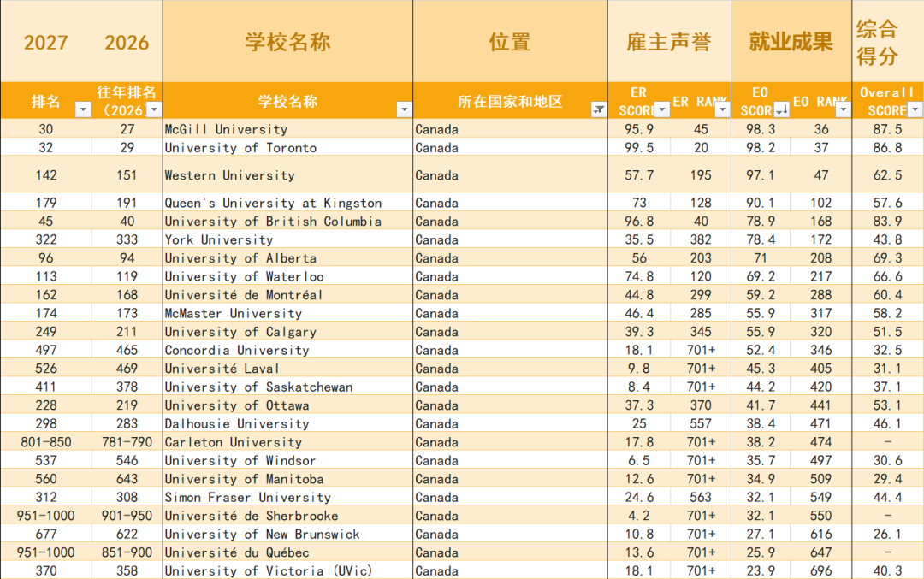Select the Université Laval cell
This screenshot has height=579, width=924.
[x=287, y=368]
